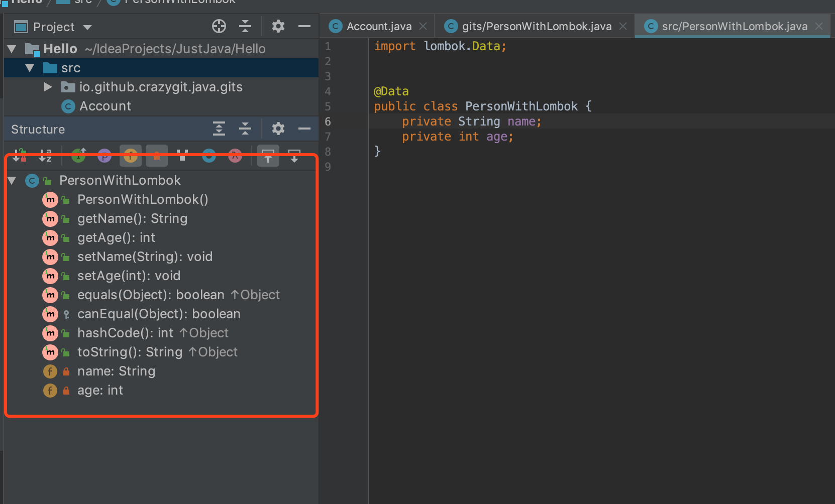Expand io.github.crazygit.java.gits package
The width and height of the screenshot is (835, 504).
coord(48,87)
